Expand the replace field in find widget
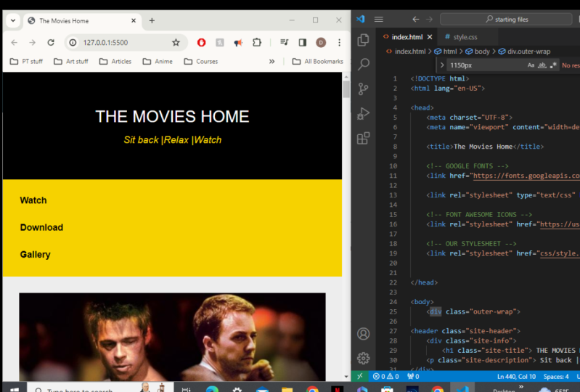Viewport: 580px width, 392px height. (441, 65)
